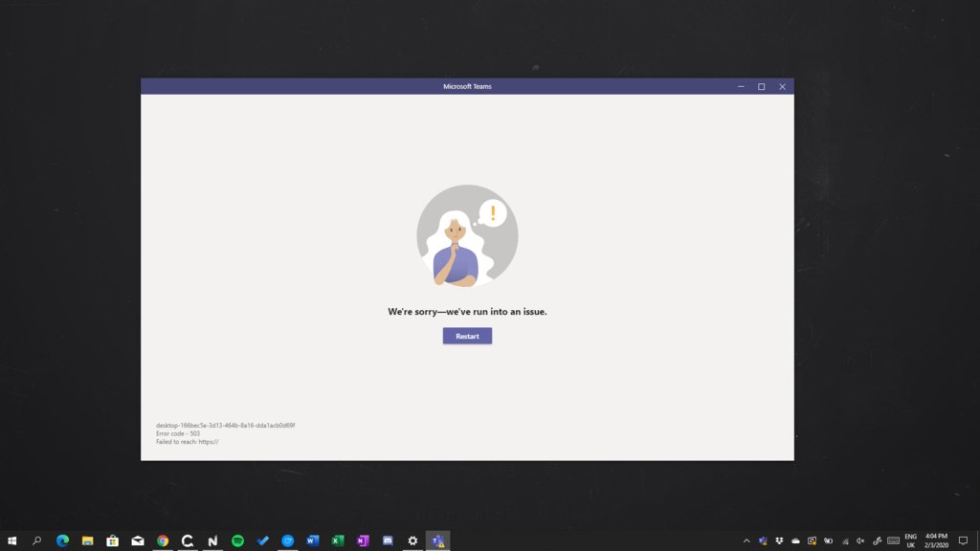Open the Action Center notifications icon
980x551 pixels.
pos(963,541)
